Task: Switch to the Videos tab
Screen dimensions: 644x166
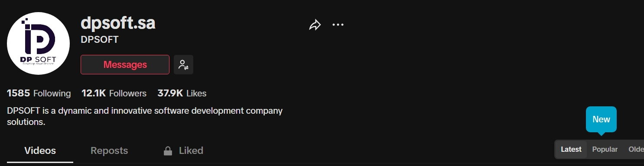Action: [x=40, y=150]
